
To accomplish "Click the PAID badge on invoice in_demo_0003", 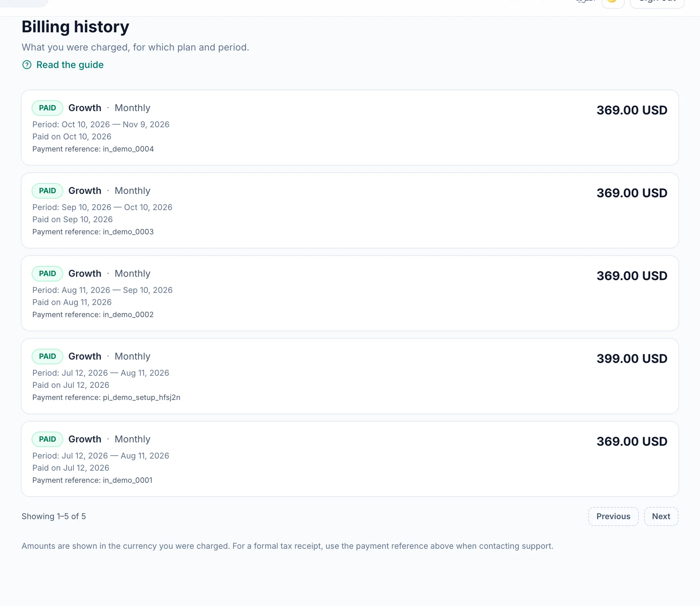I will coord(47,191).
